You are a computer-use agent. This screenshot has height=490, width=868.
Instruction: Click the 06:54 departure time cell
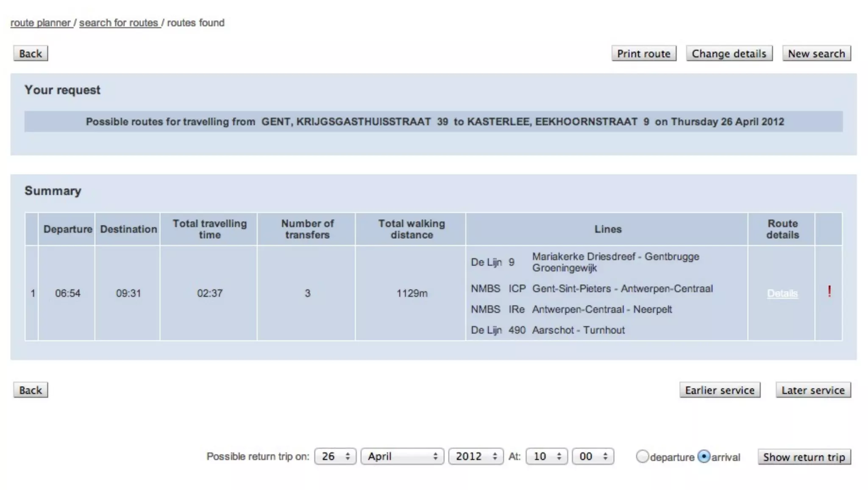(67, 293)
